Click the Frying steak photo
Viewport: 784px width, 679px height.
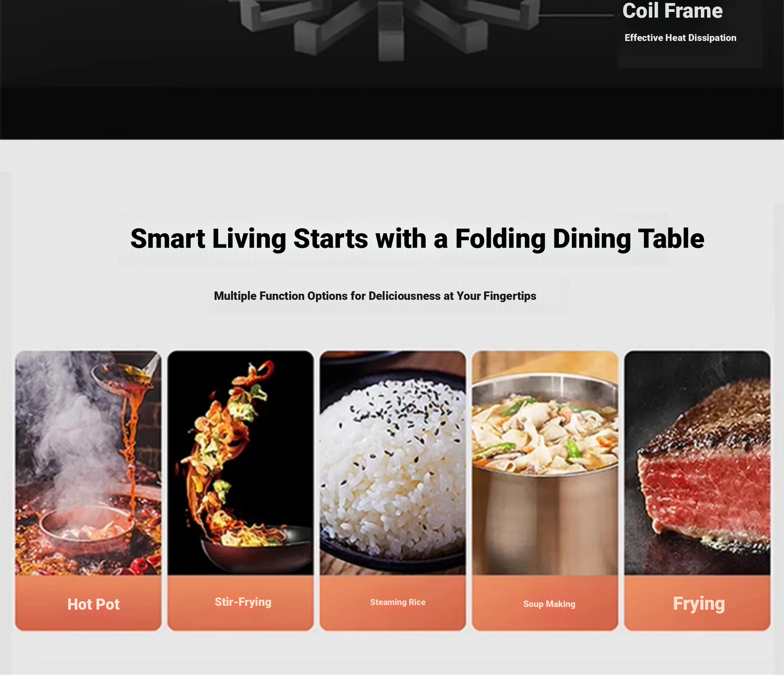pos(697,463)
